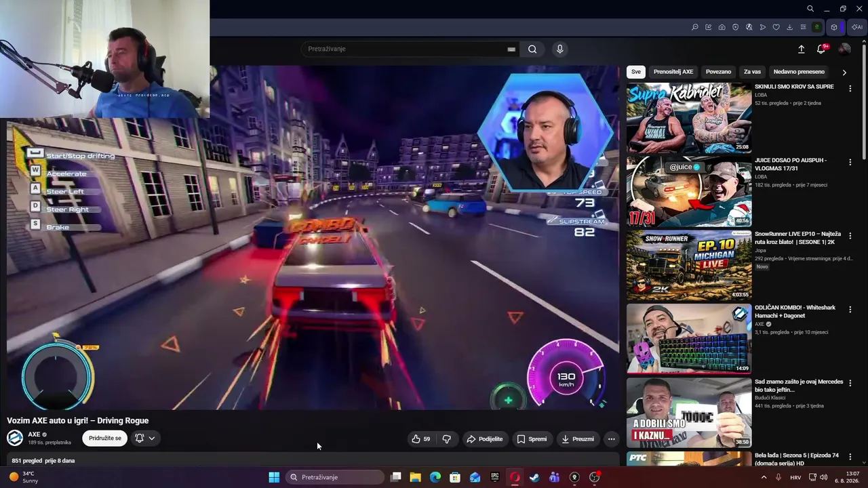Image resolution: width=868 pixels, height=488 pixels.
Task: Open the green extension icon in toolbar
Action: [x=817, y=27]
